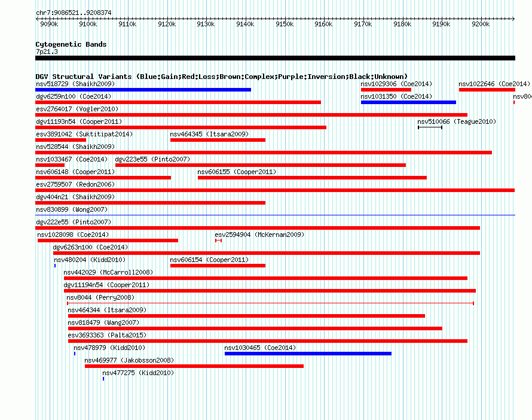Select the thin blue nsv830899 line
The height and width of the screenshot is (420, 532).
coord(275,215)
